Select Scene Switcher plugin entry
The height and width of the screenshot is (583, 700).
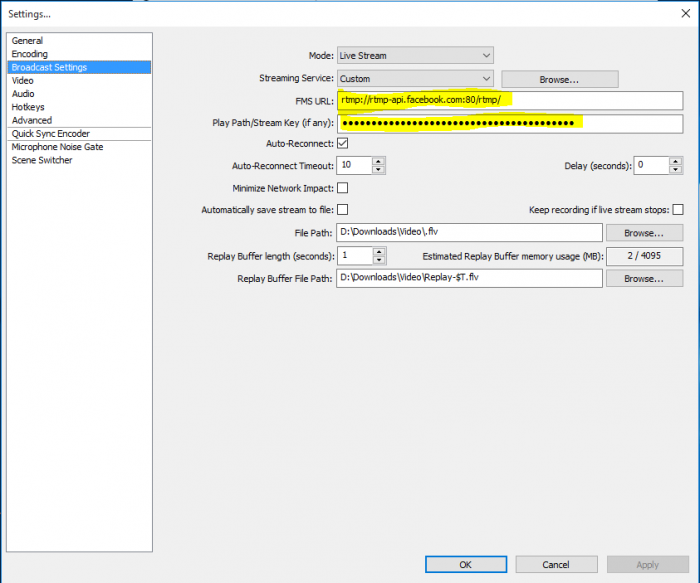pos(79,160)
